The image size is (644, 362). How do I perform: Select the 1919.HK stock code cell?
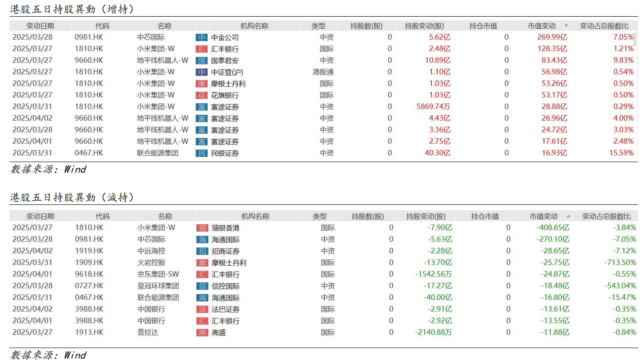89,251
